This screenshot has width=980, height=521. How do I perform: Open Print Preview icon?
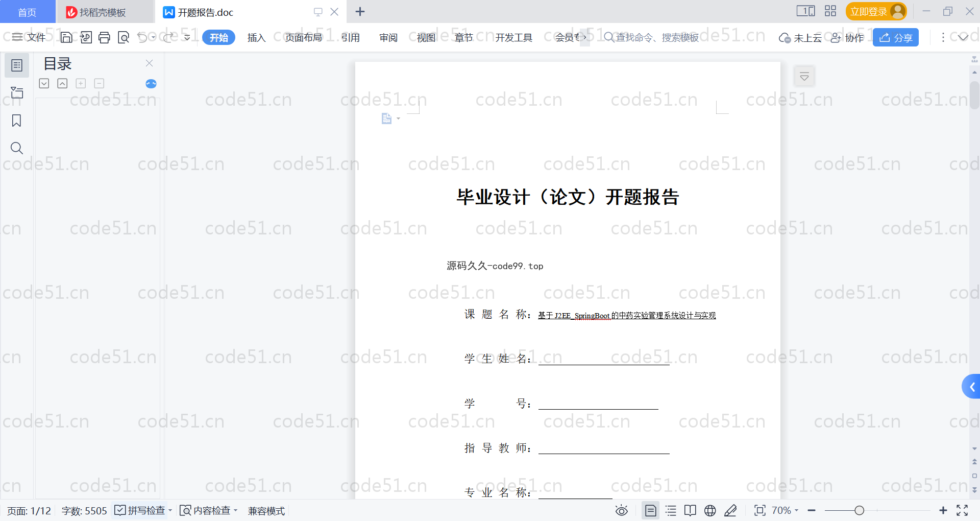(124, 37)
